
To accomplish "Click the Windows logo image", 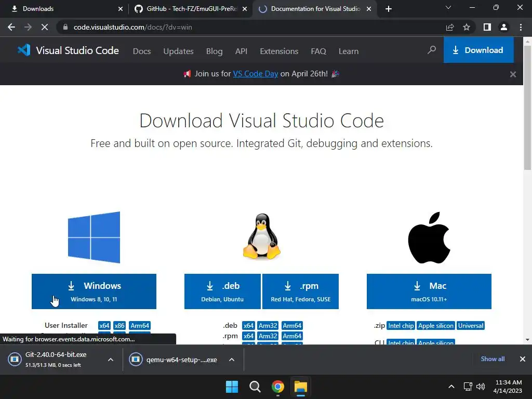I will (94, 237).
